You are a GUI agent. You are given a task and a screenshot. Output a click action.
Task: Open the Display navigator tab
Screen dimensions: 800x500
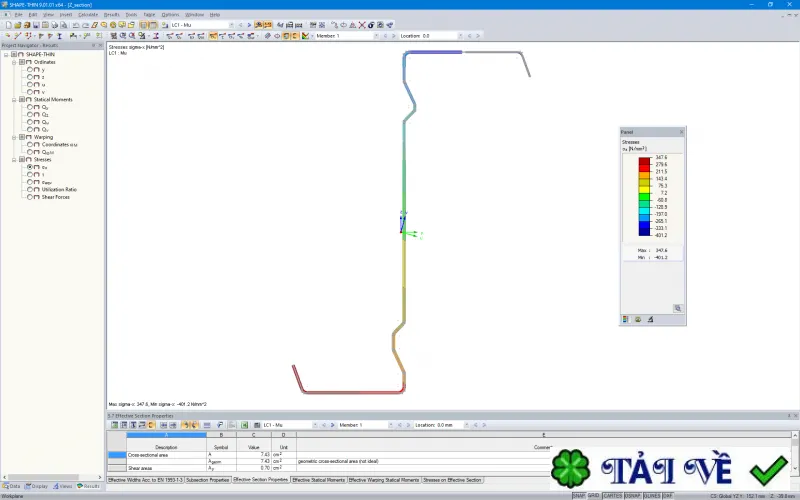[x=37, y=486]
